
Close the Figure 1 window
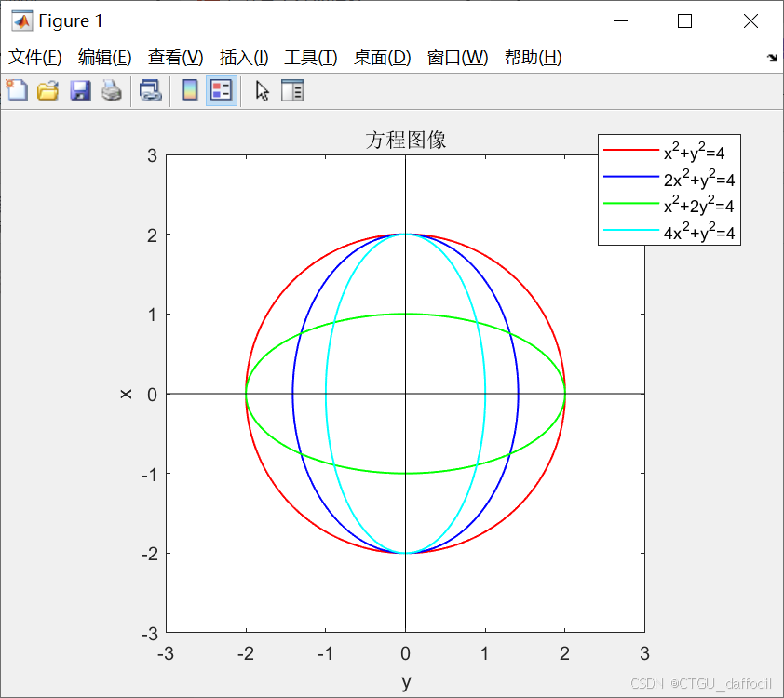[750, 21]
